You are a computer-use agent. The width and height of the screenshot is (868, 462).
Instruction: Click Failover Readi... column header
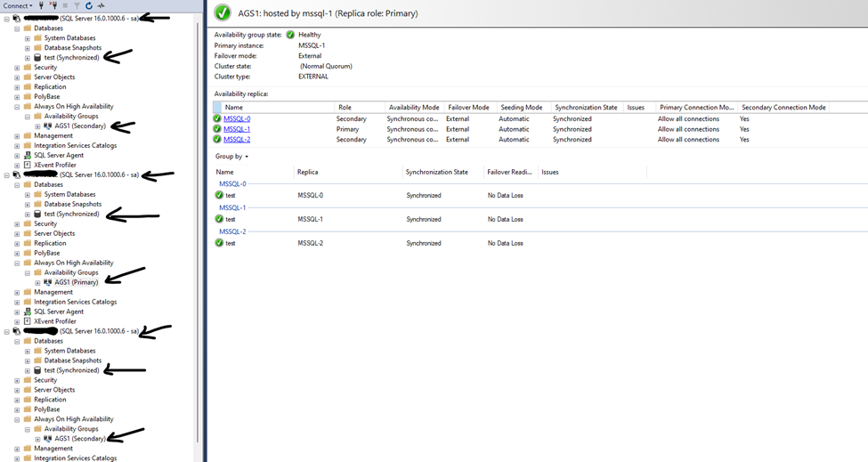click(510, 172)
